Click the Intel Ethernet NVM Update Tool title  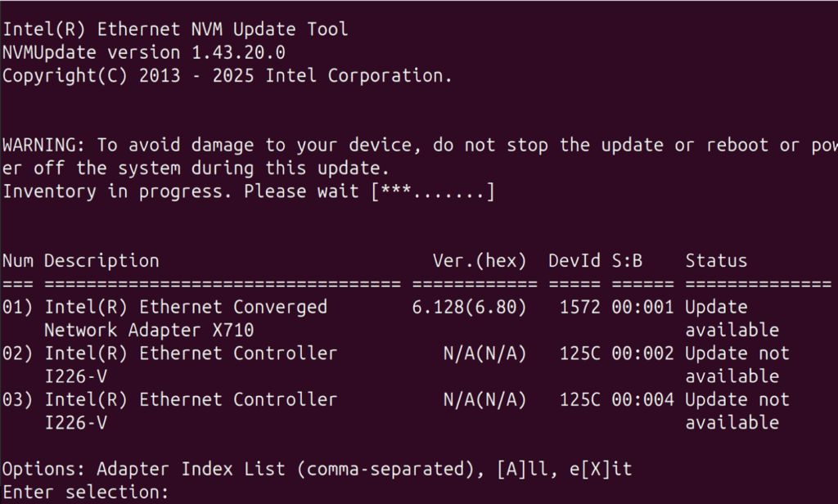[x=175, y=29]
